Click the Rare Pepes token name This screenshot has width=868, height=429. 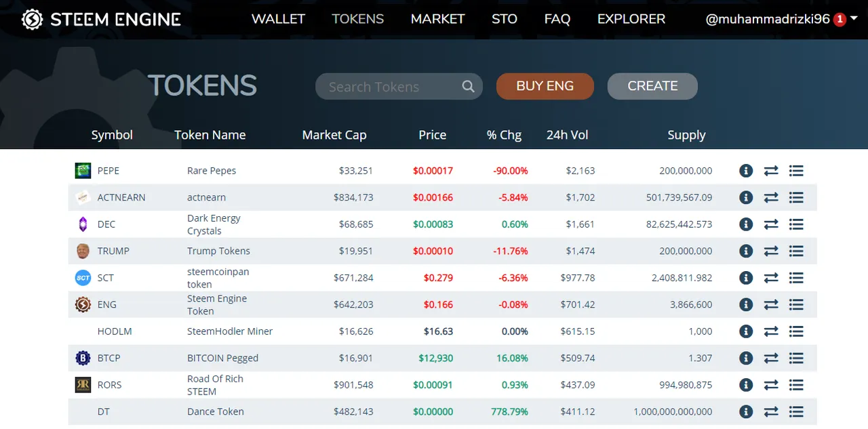coord(212,171)
